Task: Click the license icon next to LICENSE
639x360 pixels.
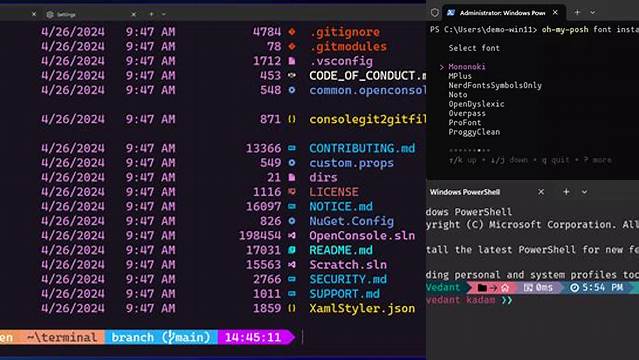Action: (292, 192)
